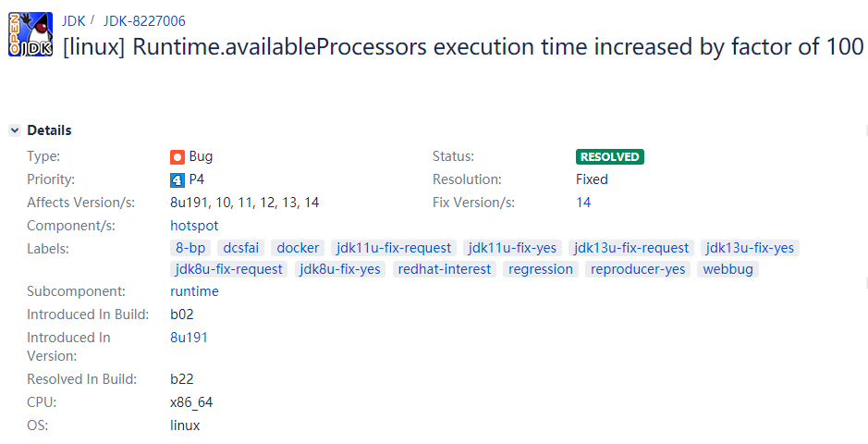Click the RESOLVED status badge

[609, 156]
